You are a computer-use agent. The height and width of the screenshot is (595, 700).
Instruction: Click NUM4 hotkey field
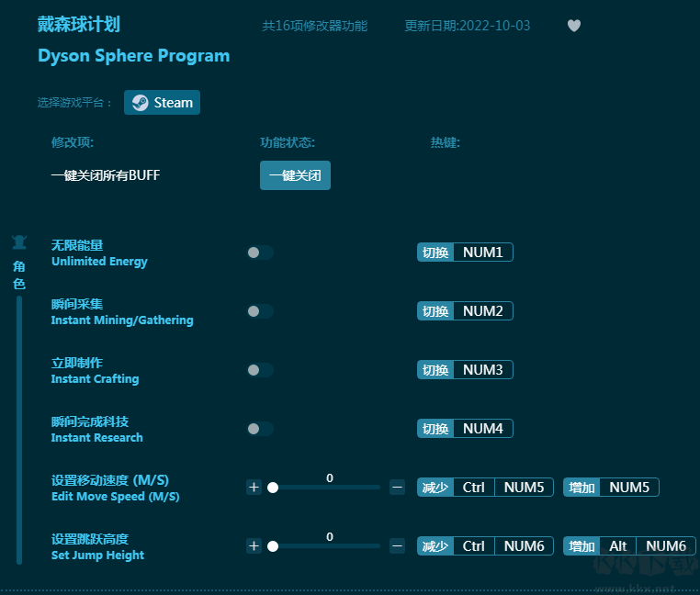[483, 429]
